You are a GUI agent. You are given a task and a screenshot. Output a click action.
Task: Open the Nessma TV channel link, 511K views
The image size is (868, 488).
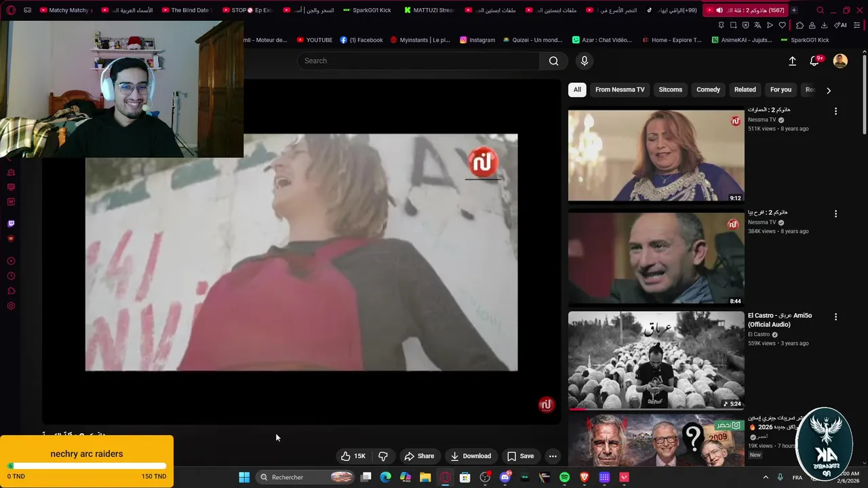[x=762, y=120]
